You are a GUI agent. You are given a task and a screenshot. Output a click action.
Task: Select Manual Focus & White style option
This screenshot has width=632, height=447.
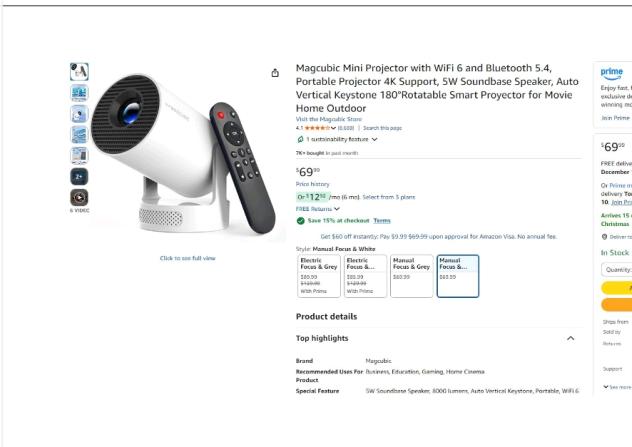458,276
